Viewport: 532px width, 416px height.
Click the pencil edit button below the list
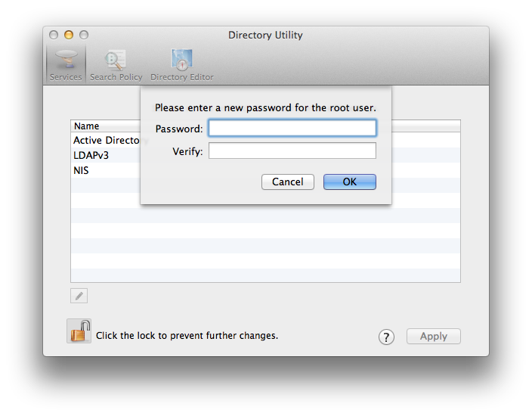pyautogui.click(x=79, y=296)
